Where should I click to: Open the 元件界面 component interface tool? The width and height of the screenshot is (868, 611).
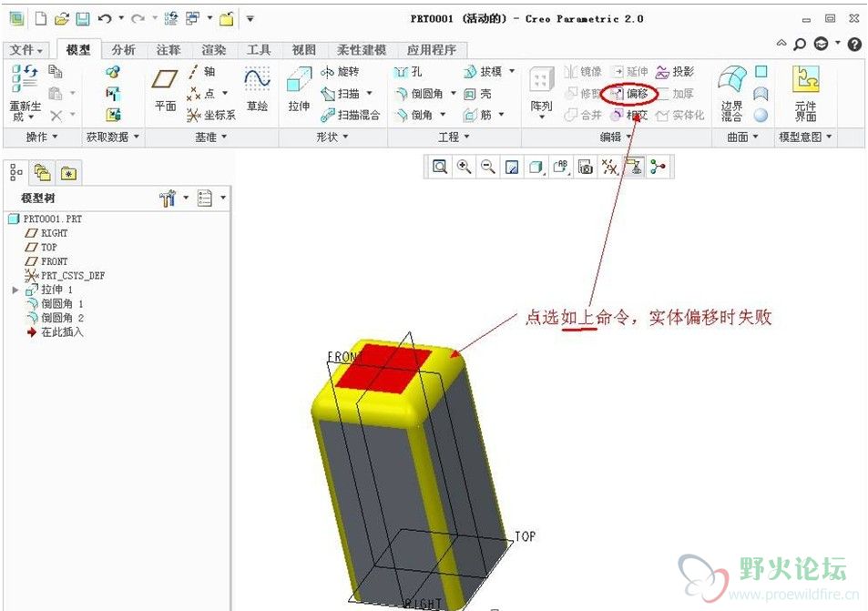tap(805, 93)
